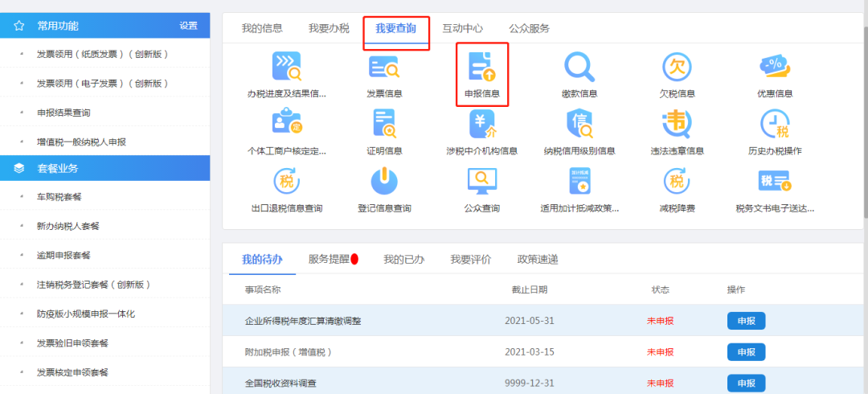Open the 服务提醒 tab
This screenshot has height=394, width=868.
[329, 260]
